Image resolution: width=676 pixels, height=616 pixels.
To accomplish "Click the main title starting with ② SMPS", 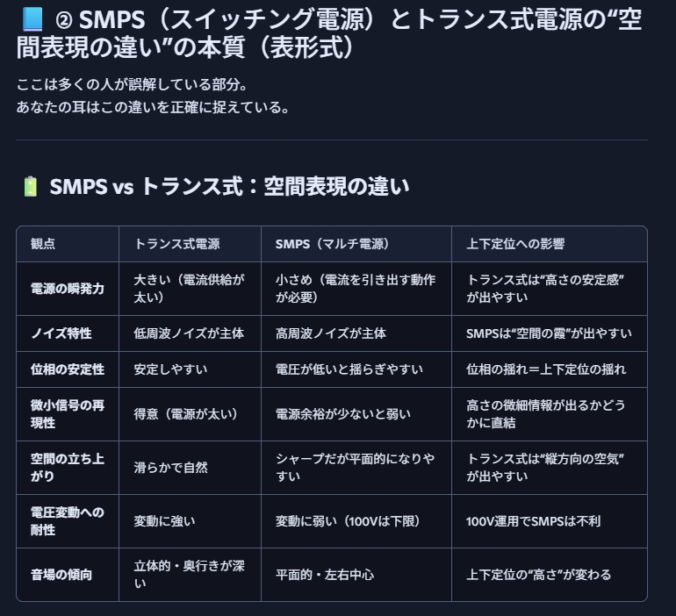I will [x=329, y=33].
